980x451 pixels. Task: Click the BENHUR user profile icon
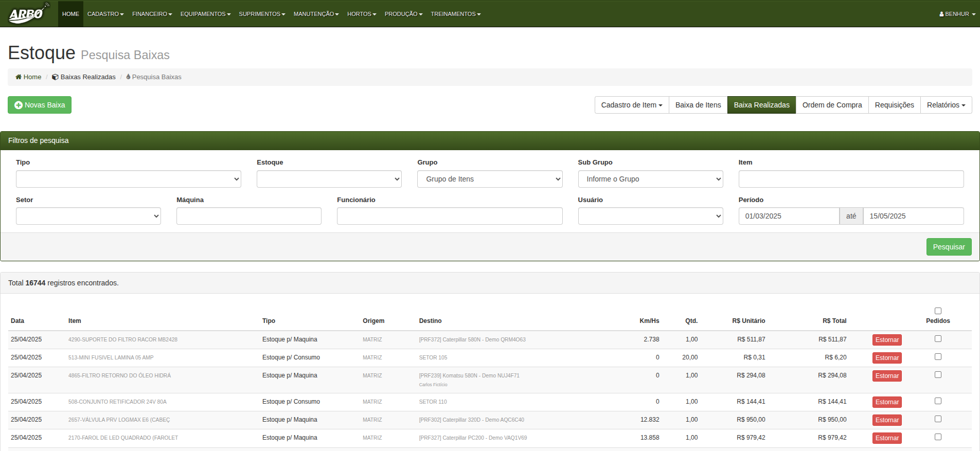[x=941, y=14]
